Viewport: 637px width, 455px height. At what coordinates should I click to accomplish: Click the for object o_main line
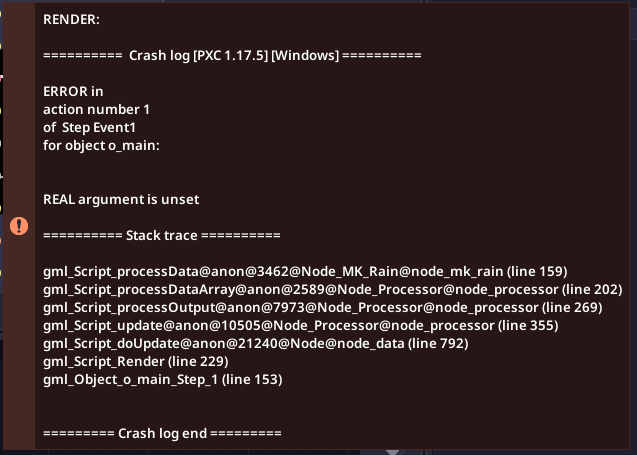pyautogui.click(x=101, y=145)
